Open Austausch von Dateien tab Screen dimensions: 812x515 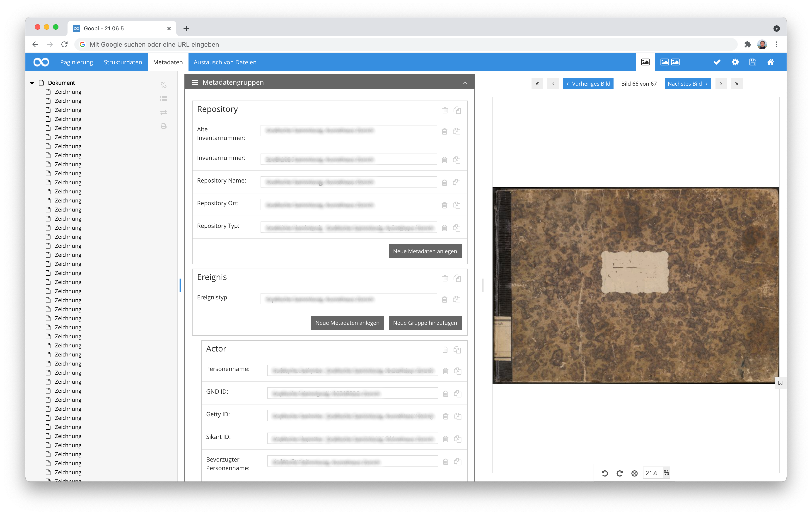coord(225,62)
